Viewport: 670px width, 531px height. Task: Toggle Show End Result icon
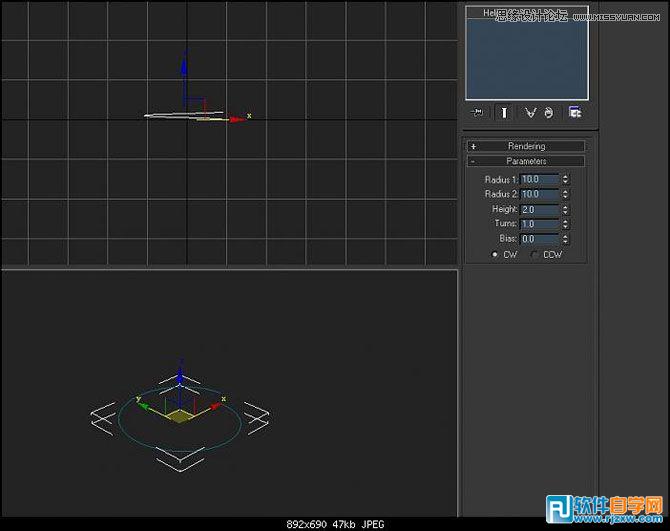[504, 113]
